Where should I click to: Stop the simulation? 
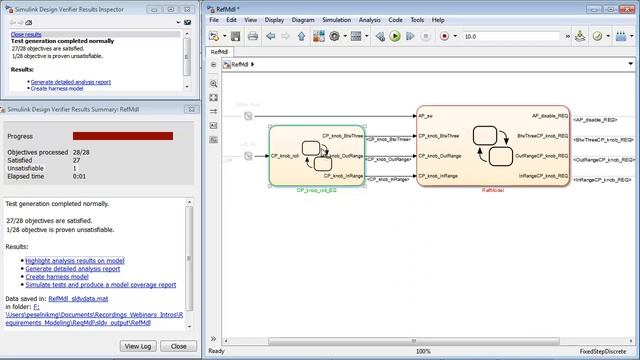(426, 36)
